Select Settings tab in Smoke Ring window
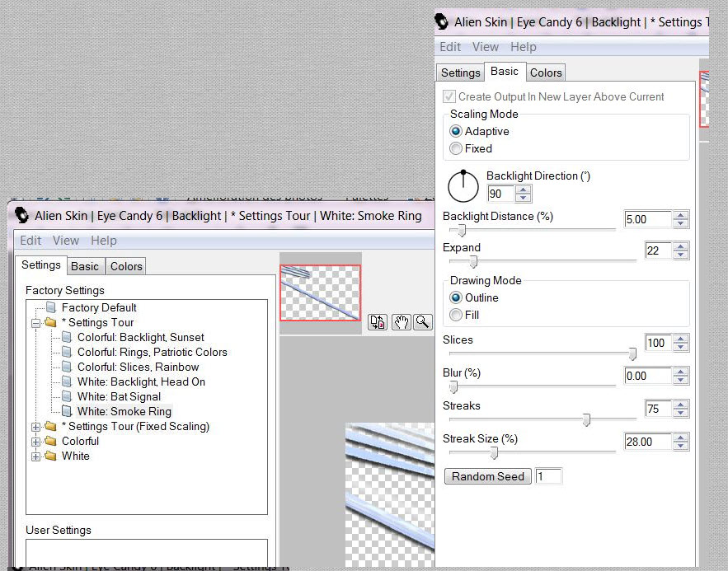Viewport: 728px width, 571px height. (41, 264)
